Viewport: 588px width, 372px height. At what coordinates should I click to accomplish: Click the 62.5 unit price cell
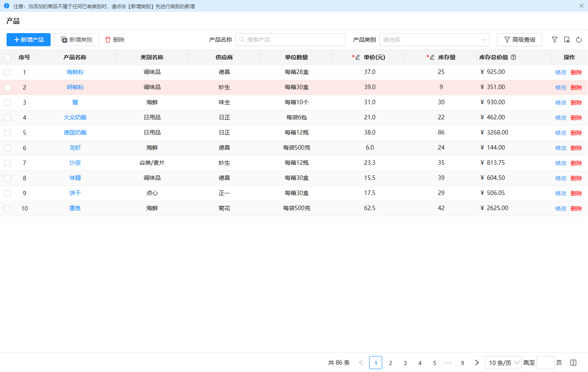coord(370,208)
